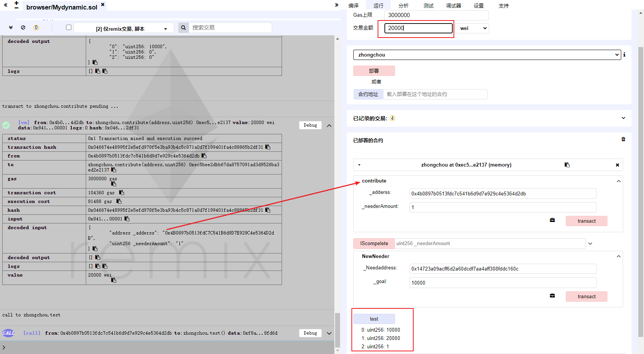This screenshot has height=354, width=644.
Task: Call the test function button
Action: click(374, 319)
